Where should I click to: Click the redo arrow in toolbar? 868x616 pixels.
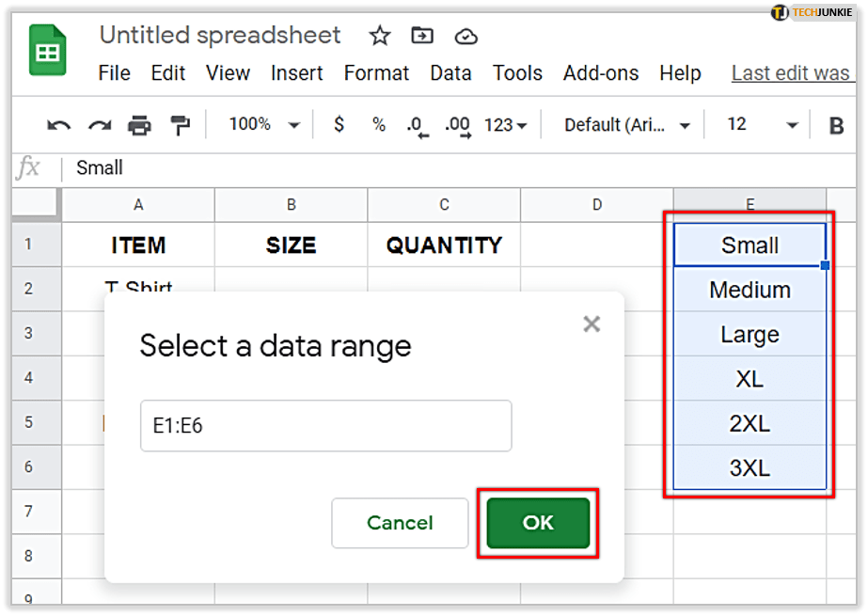99,125
